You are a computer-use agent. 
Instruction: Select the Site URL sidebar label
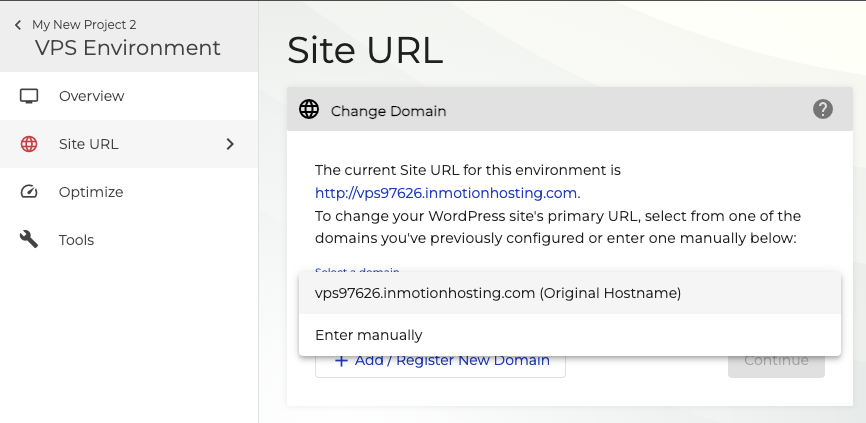(89, 144)
